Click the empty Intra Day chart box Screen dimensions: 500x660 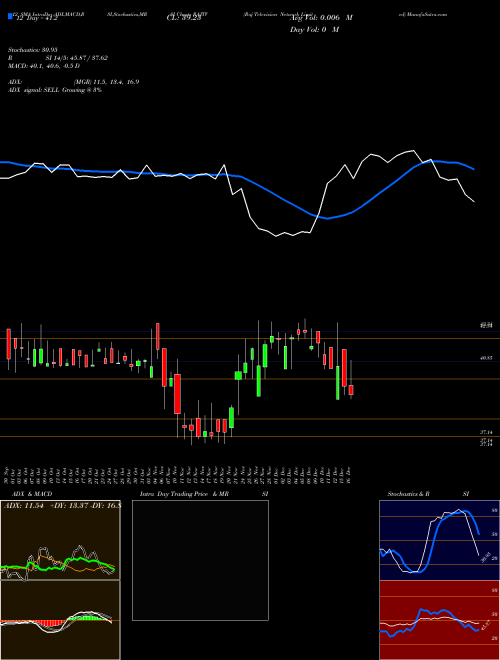click(200, 560)
